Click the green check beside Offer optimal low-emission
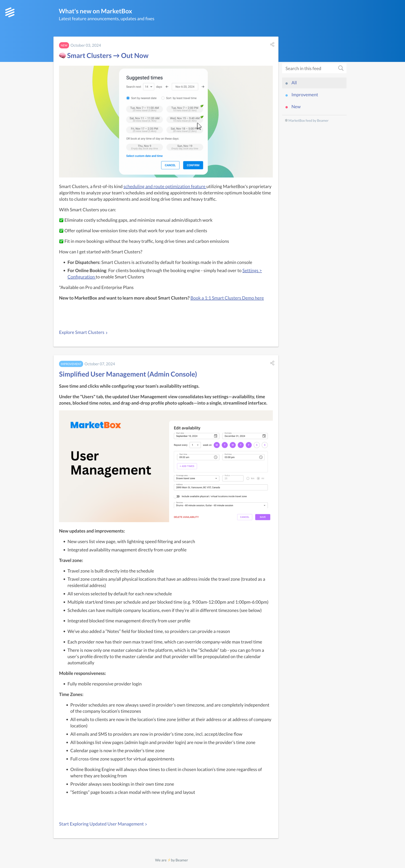 click(x=61, y=231)
